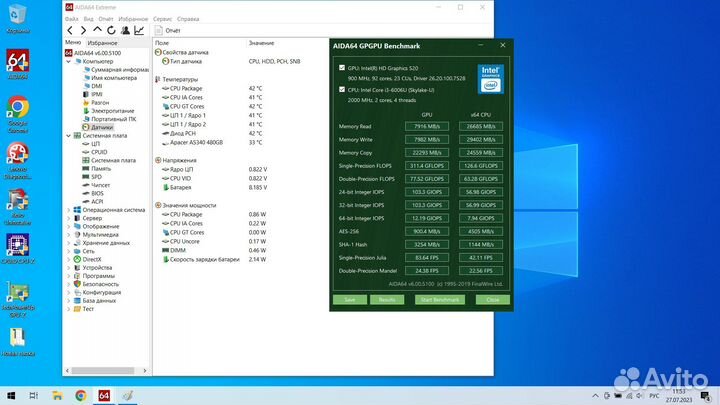Click AIDA64 icon in Windows taskbar
The width and height of the screenshot is (720, 405).
point(103,395)
